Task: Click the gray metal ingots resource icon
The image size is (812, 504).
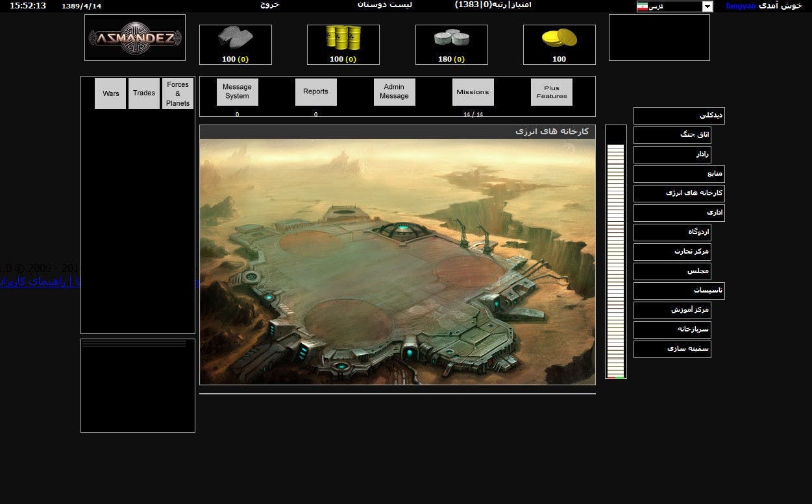Action: click(x=236, y=39)
